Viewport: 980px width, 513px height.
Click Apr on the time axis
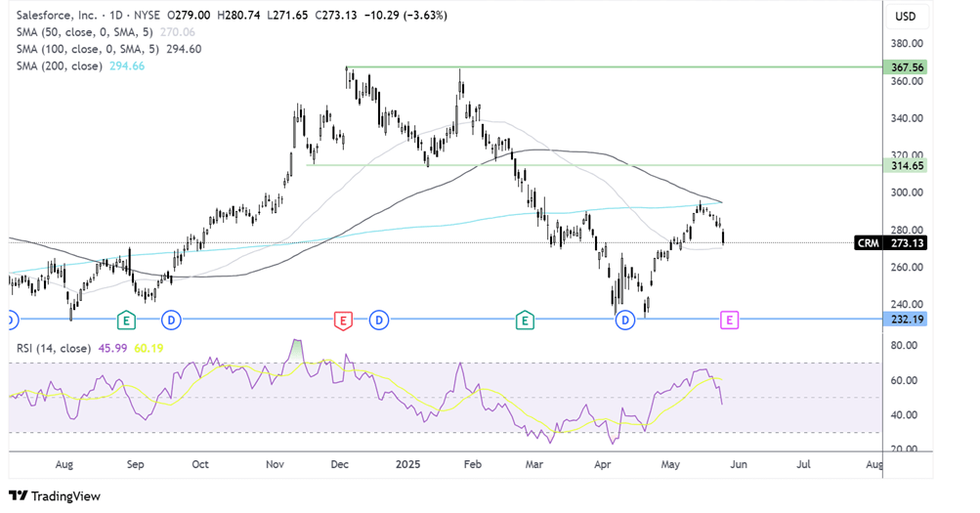point(602,464)
